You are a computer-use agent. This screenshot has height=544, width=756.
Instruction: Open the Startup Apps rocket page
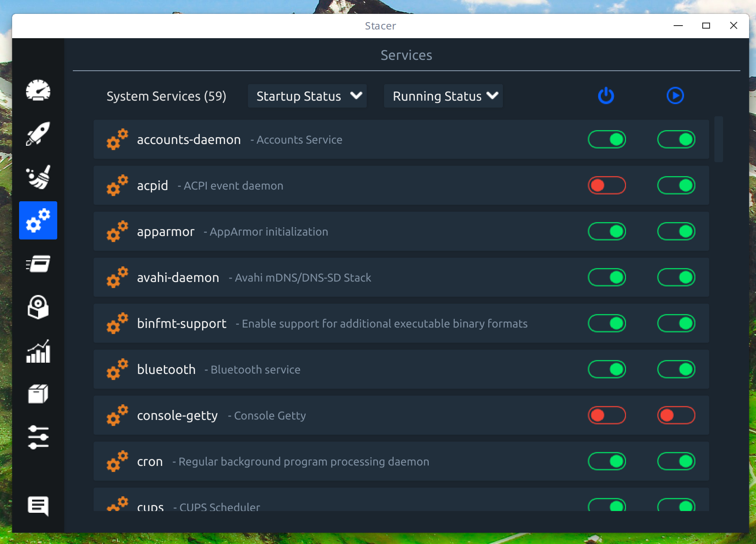pos(38,134)
